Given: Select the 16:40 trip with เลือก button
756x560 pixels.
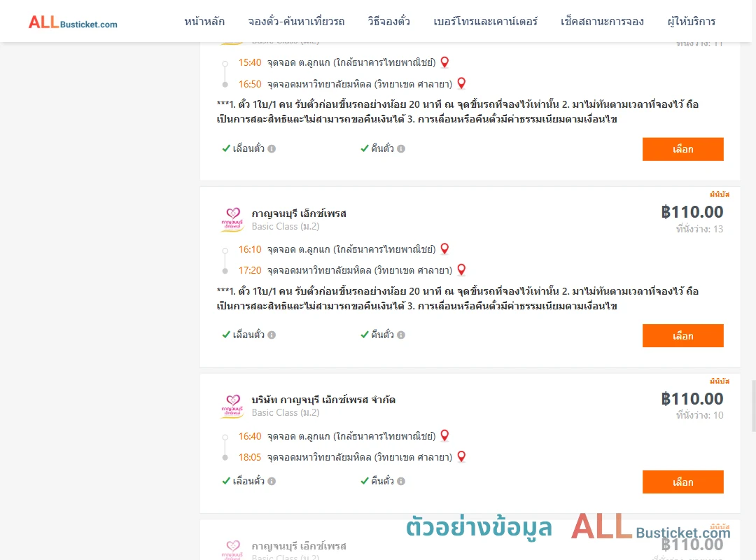Looking at the screenshot, I should click(682, 482).
